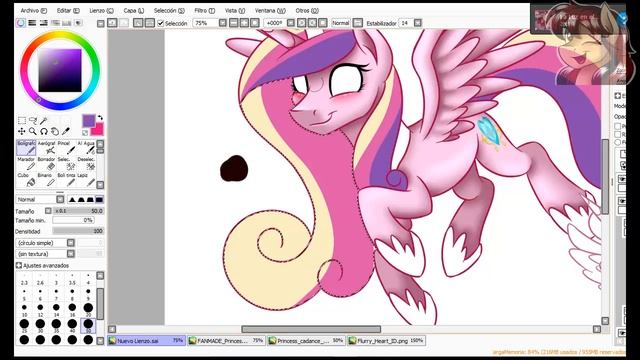This screenshot has height=360, width=640.
Task: Select the Al Agua watercolor brush
Action: (x=86, y=148)
